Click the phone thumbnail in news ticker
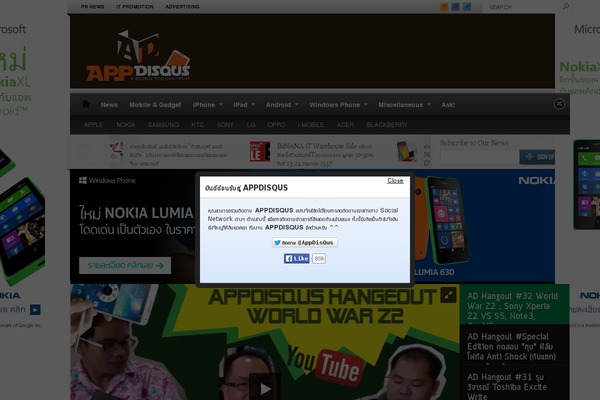This screenshot has height=400, width=600. (407, 151)
